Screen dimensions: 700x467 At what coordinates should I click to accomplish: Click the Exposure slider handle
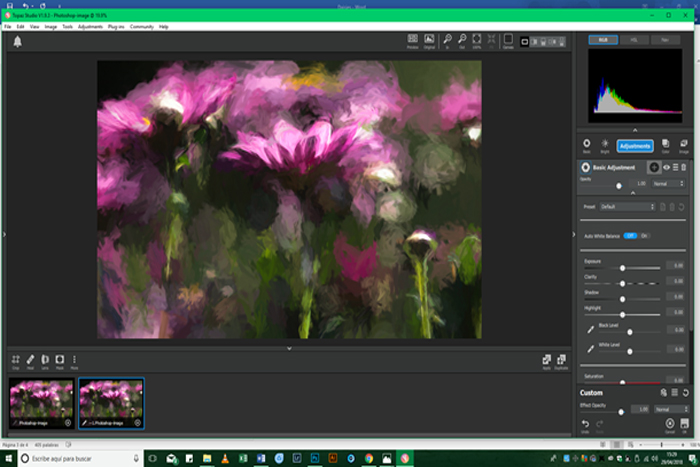[x=623, y=268]
